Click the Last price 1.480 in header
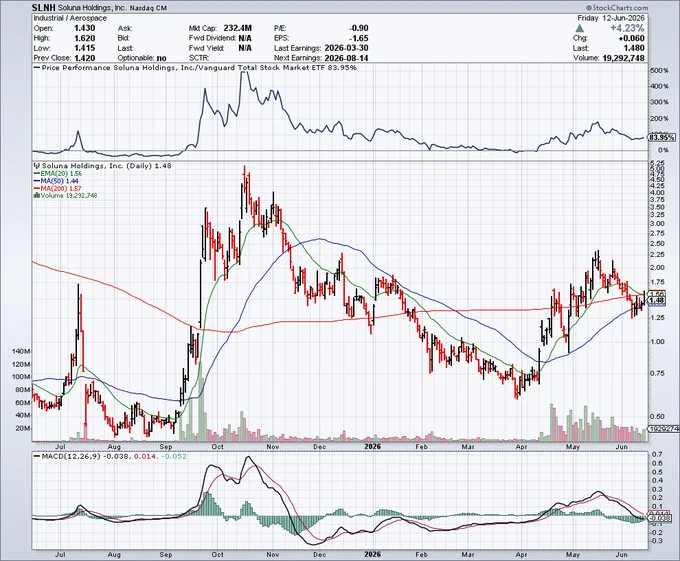The height and width of the screenshot is (561, 680). 633,48
